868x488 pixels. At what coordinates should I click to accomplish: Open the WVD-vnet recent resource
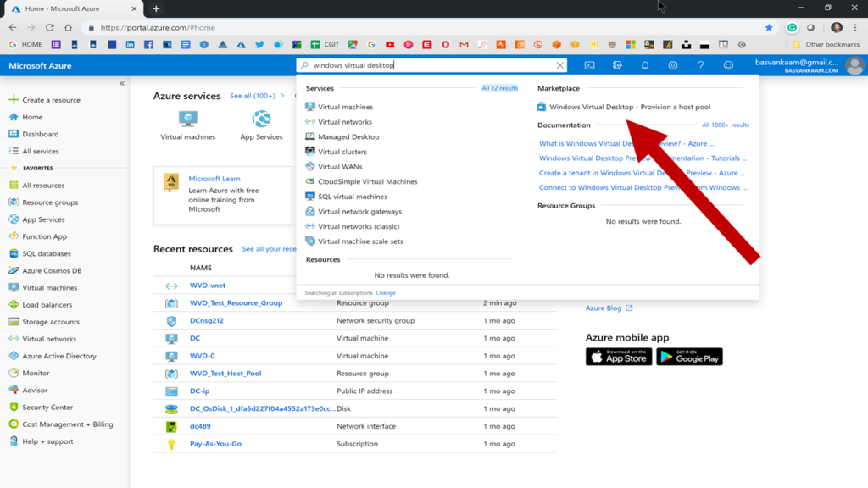(208, 286)
